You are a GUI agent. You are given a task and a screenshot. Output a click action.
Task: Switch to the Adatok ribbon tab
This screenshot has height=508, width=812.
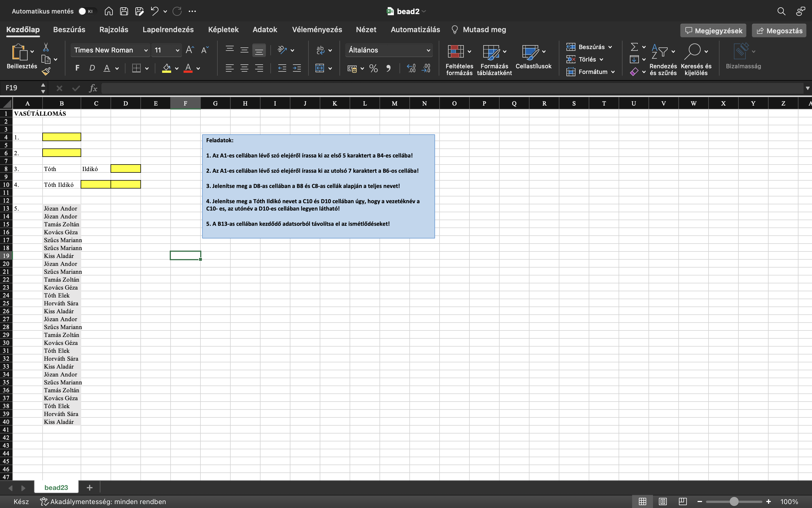(265, 30)
